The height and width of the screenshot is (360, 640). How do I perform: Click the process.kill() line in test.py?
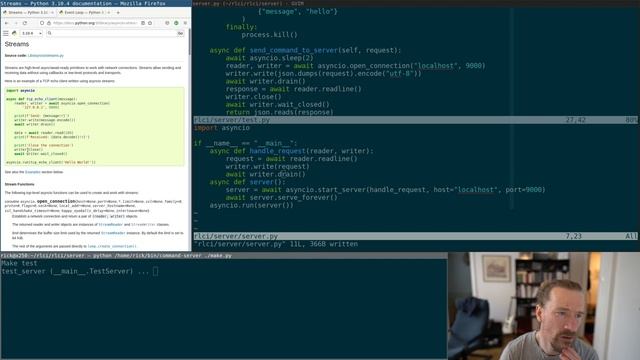pos(269,35)
